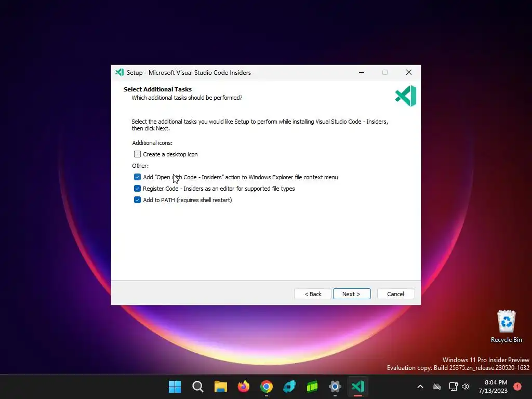Viewport: 532px width, 399px height.
Task: Uncheck Add to PATH option
Action: coord(137,200)
